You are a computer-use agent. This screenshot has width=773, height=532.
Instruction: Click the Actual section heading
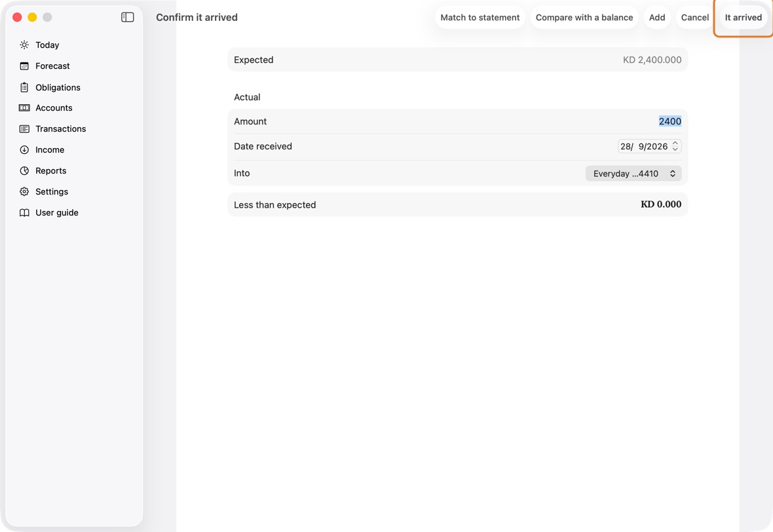pos(247,97)
